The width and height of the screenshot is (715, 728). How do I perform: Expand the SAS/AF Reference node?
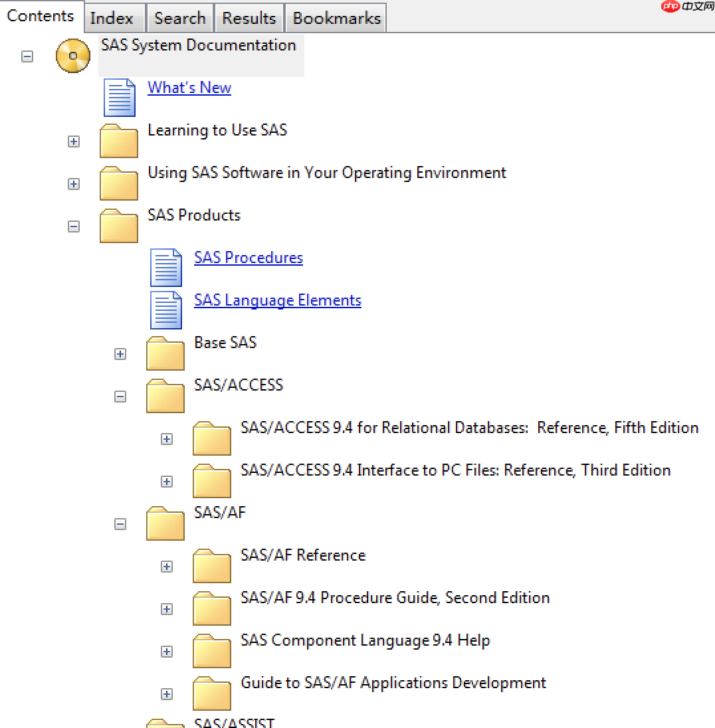(x=166, y=567)
